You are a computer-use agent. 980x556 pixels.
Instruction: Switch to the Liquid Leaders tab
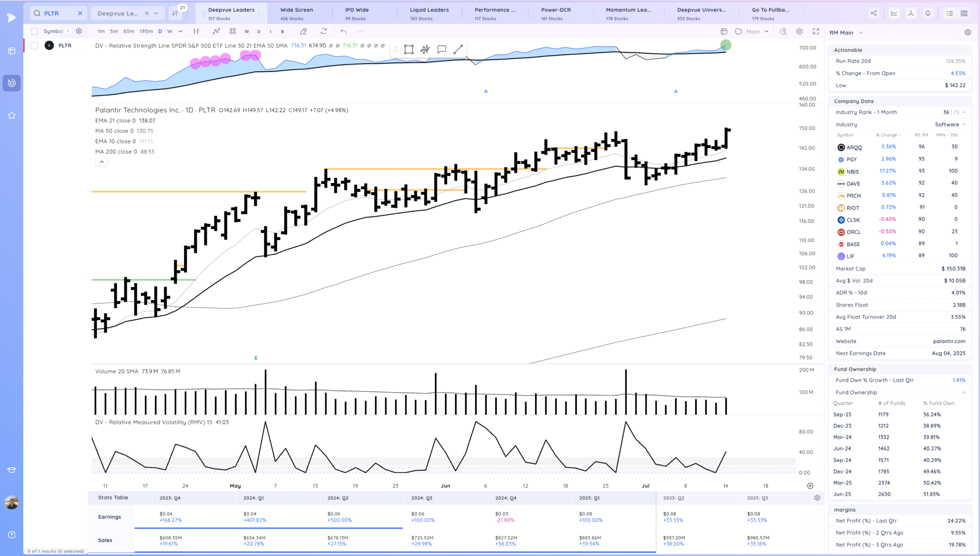click(x=429, y=13)
